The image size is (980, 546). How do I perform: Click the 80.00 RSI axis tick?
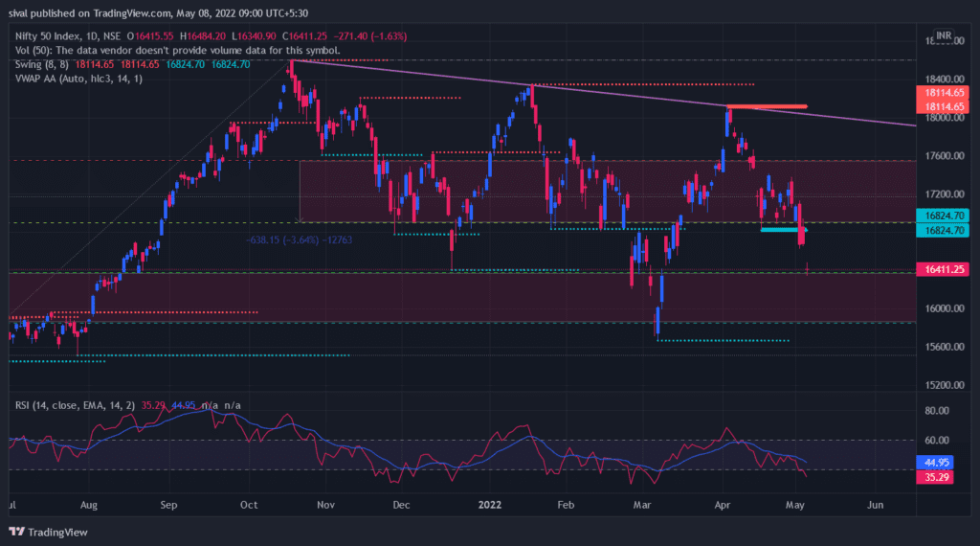click(x=937, y=411)
